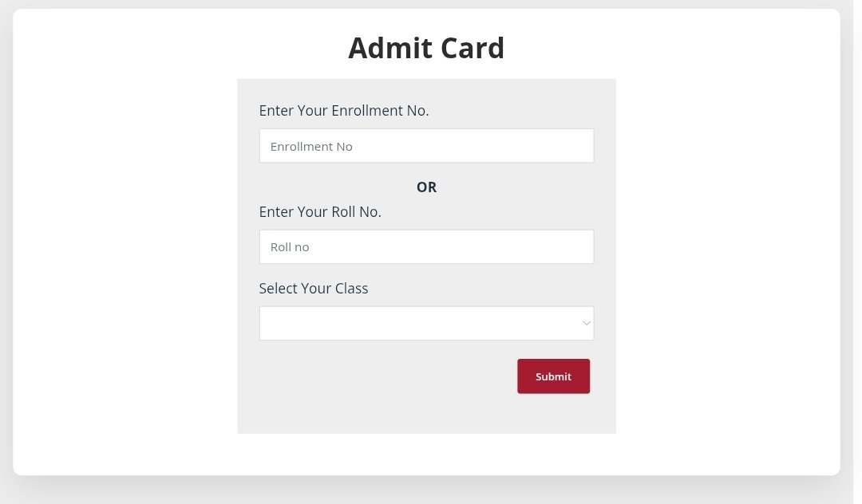Click the Admit Card heading
This screenshot has height=504, width=862.
[x=426, y=48]
